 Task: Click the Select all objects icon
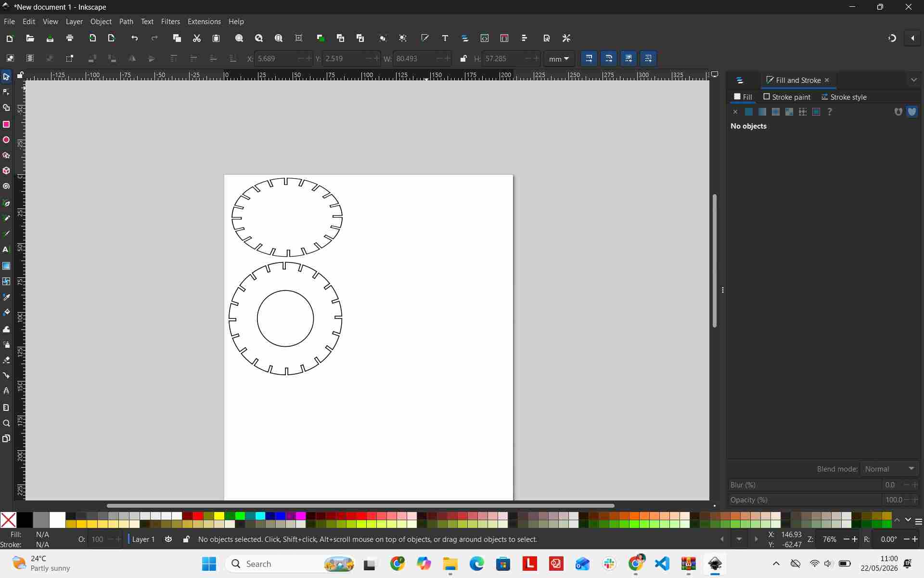coord(10,58)
